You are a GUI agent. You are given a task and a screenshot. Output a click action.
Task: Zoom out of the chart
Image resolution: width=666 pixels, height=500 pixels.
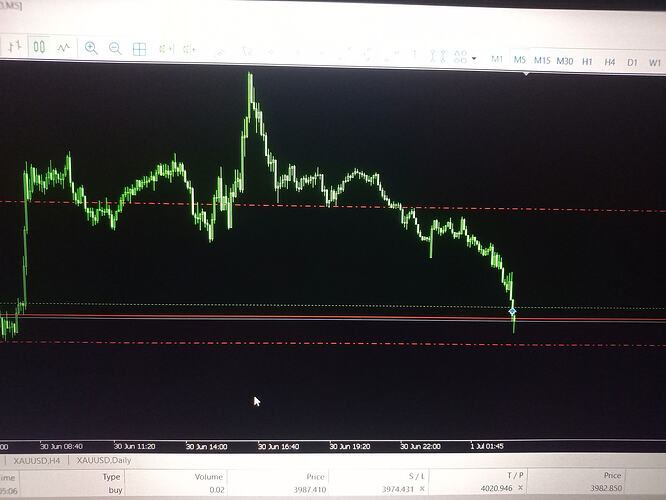click(x=115, y=48)
